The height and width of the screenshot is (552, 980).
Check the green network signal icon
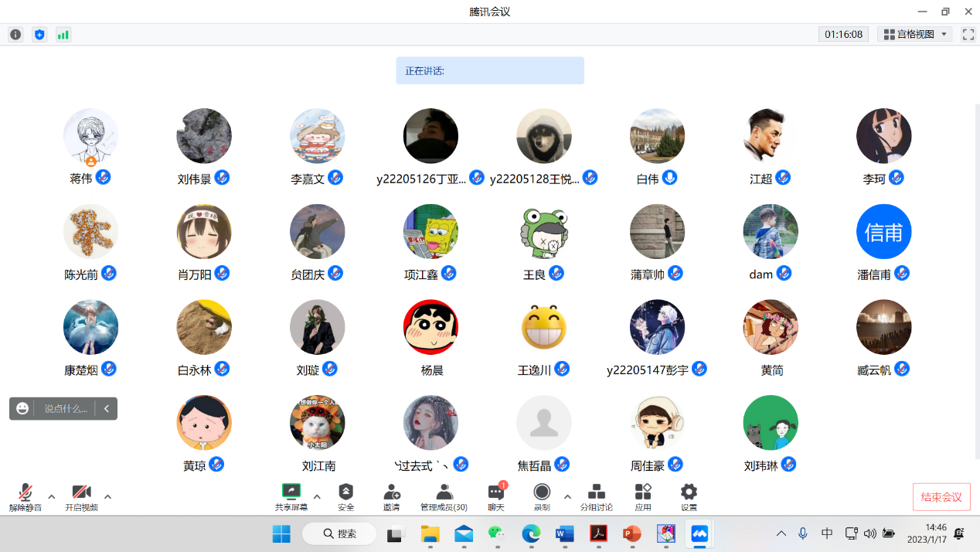[63, 35]
